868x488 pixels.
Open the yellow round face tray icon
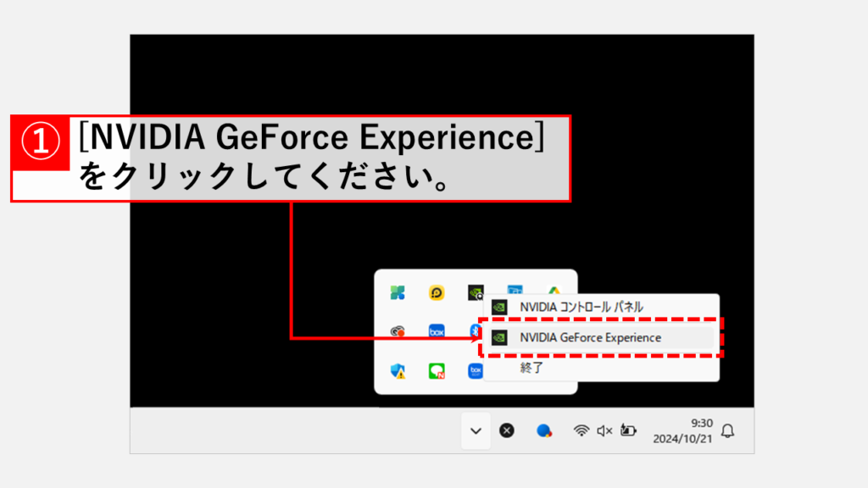pos(437,292)
